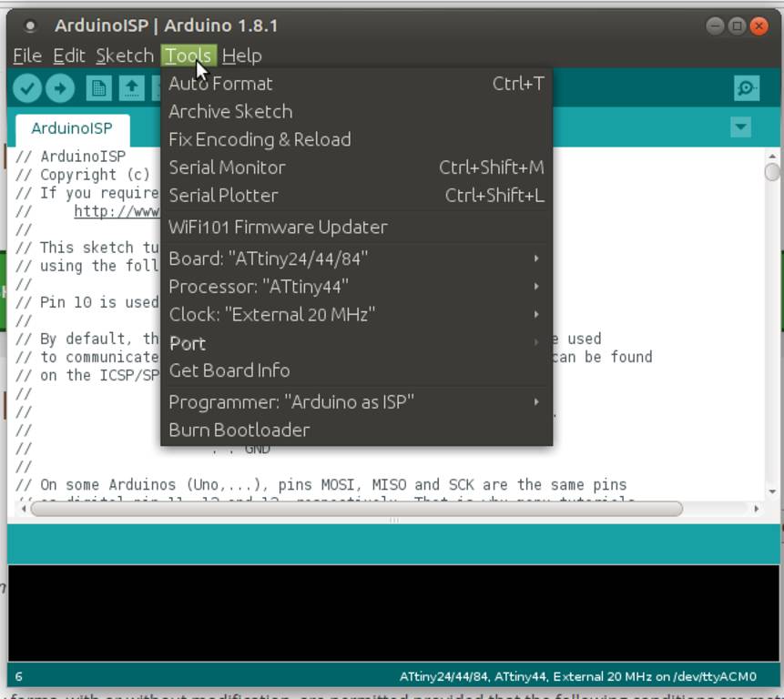
Task: Click the line number 6 in status bar
Action: point(18,676)
